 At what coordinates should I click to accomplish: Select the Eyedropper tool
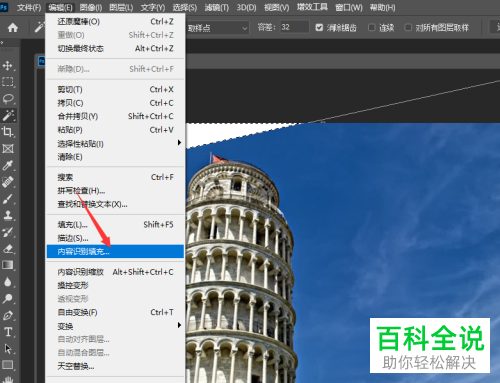point(8,165)
